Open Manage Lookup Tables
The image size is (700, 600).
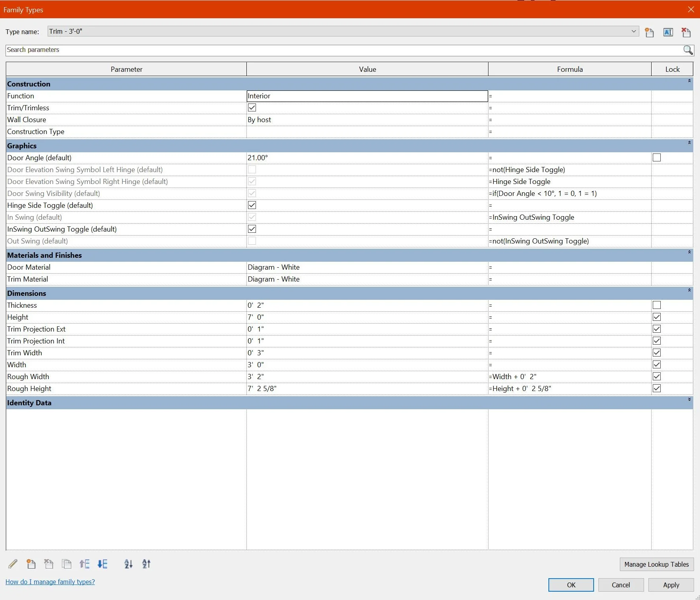pyautogui.click(x=656, y=564)
